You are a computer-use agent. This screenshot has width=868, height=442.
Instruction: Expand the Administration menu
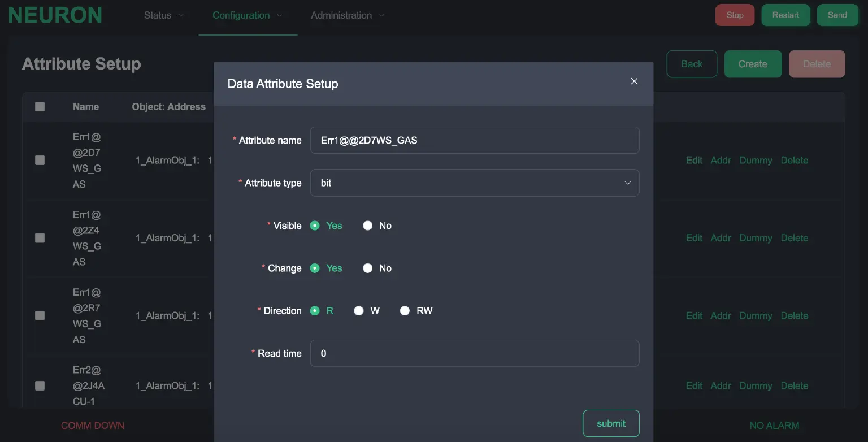tap(347, 15)
